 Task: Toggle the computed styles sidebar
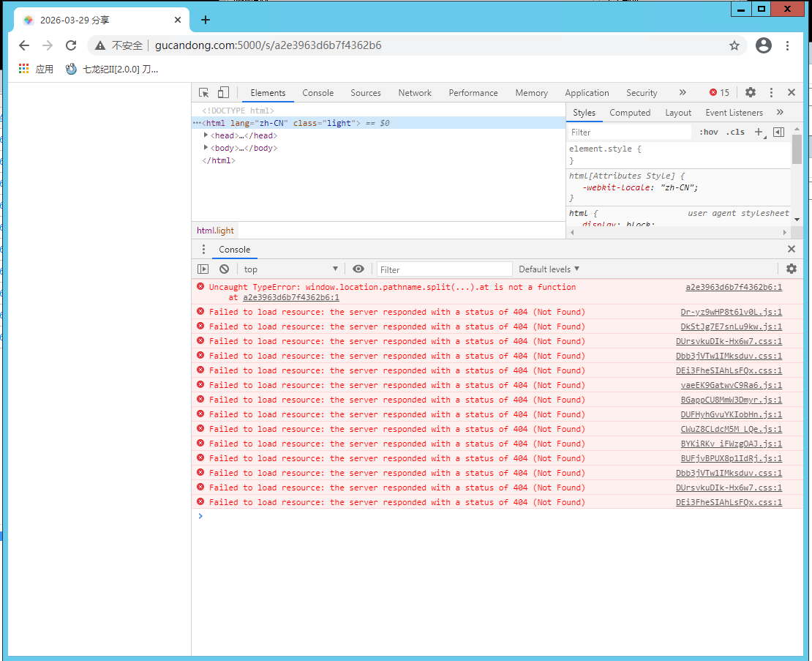(779, 132)
